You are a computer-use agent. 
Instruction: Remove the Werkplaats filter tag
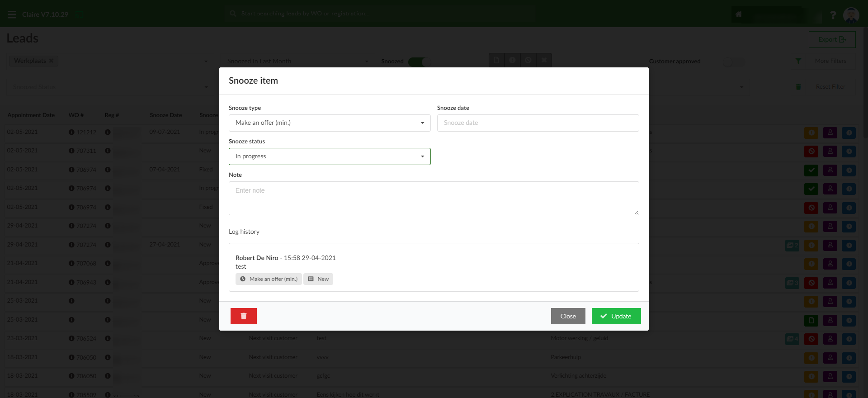pos(52,61)
